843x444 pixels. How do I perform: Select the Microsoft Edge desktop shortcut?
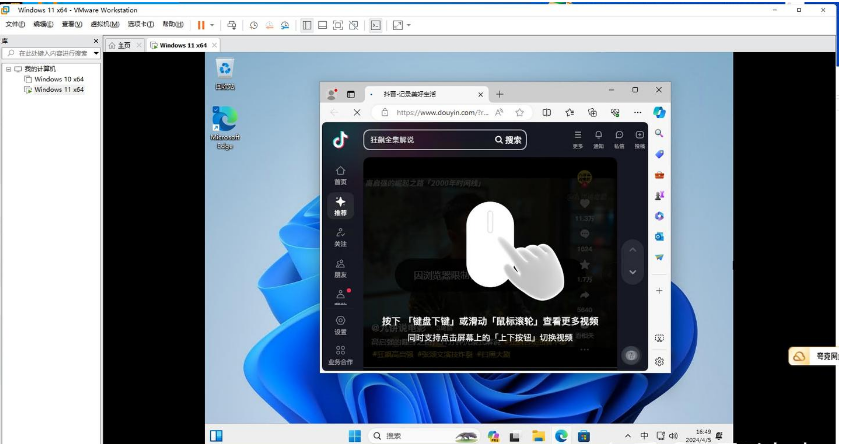point(225,127)
